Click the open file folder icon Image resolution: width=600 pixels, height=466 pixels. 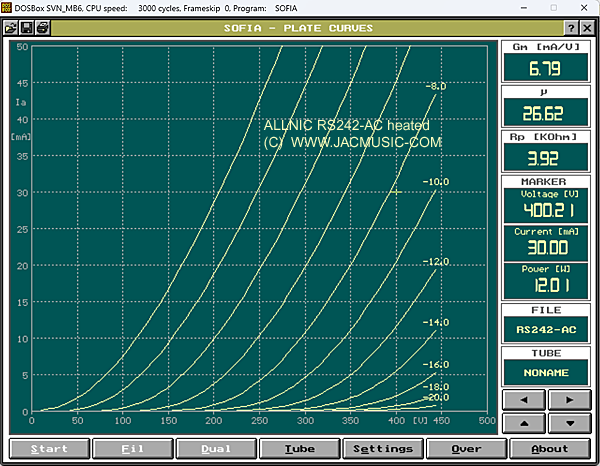click(10, 28)
